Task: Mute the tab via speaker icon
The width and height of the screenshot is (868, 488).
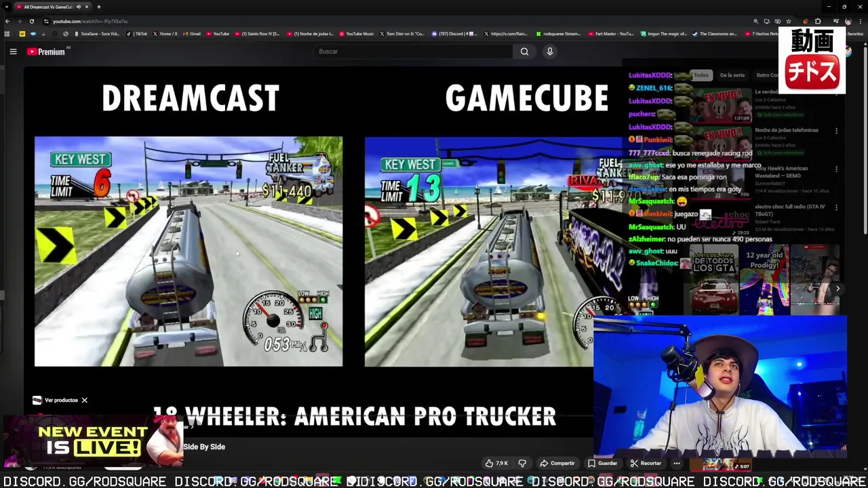Action: (78, 7)
